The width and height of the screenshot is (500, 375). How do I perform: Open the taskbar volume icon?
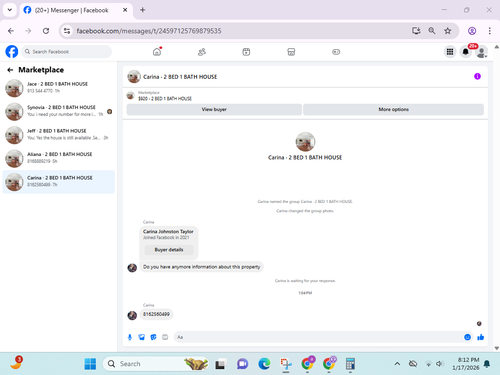point(440,364)
